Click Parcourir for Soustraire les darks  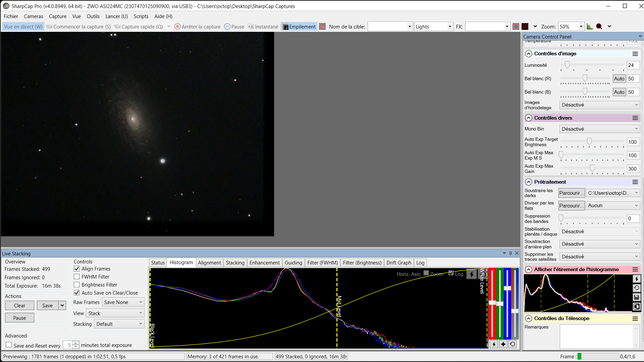572,193
